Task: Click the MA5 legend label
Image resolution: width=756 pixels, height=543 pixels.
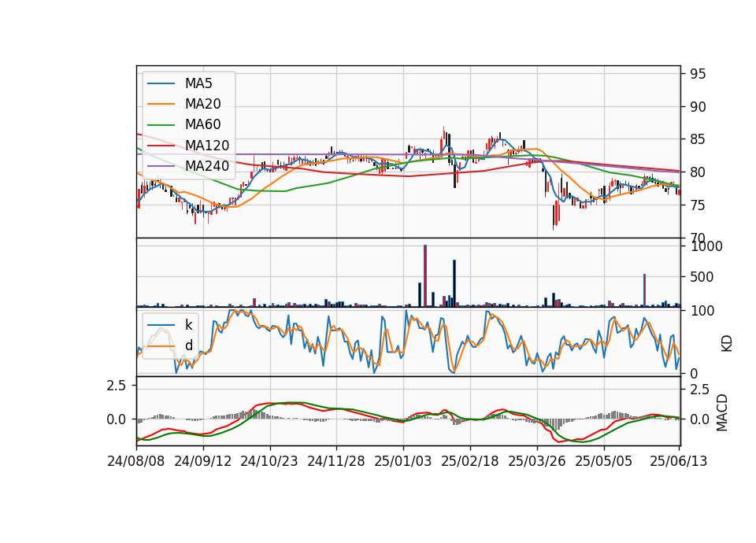Action: (x=198, y=83)
